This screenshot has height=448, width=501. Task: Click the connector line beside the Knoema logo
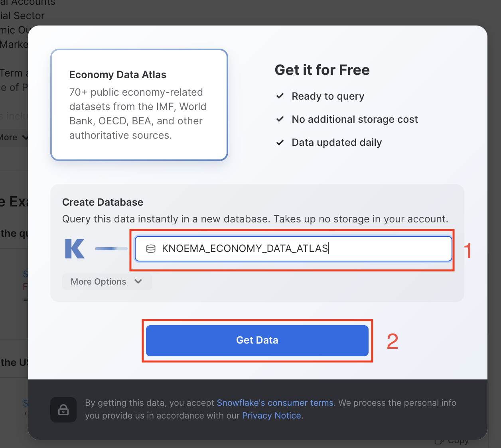(x=111, y=249)
